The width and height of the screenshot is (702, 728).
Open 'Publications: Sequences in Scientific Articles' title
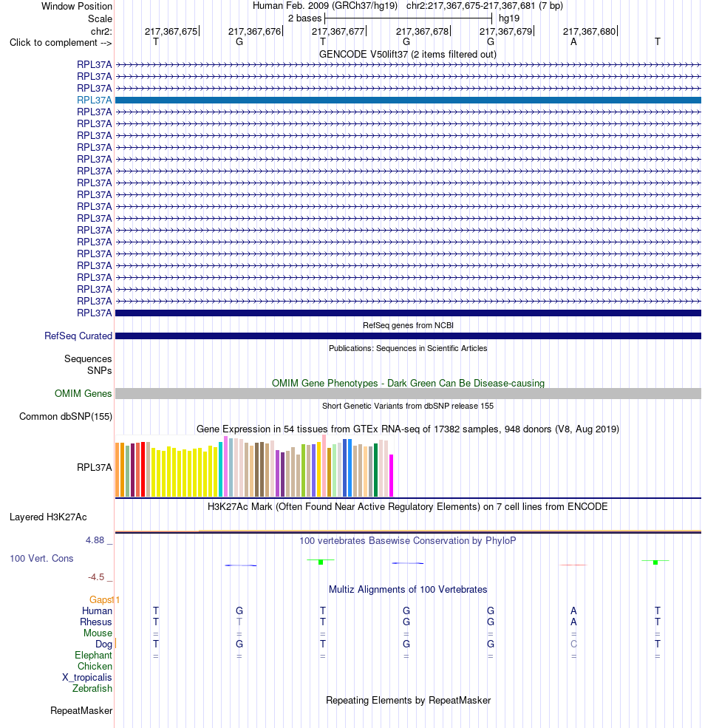408,348
